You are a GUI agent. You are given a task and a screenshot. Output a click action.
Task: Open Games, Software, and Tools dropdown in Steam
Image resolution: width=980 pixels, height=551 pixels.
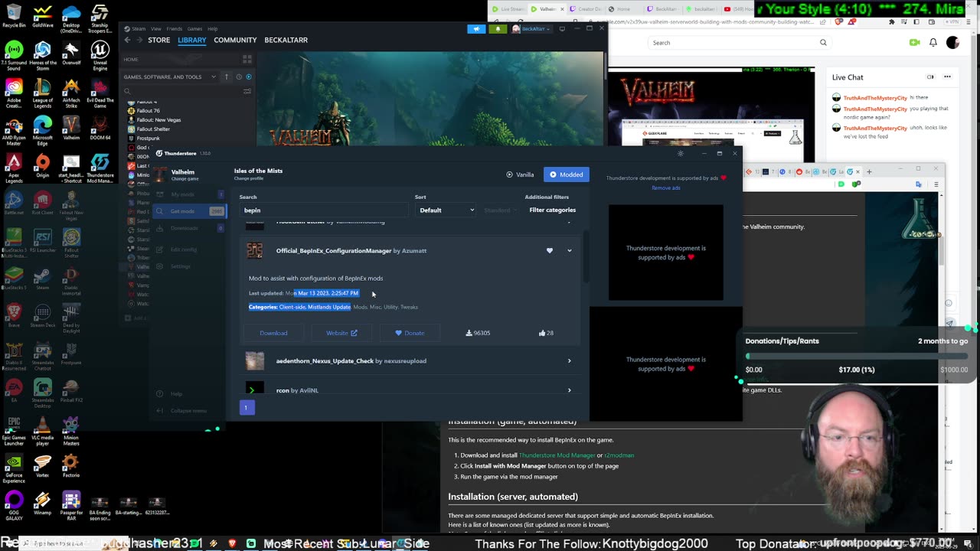click(168, 77)
